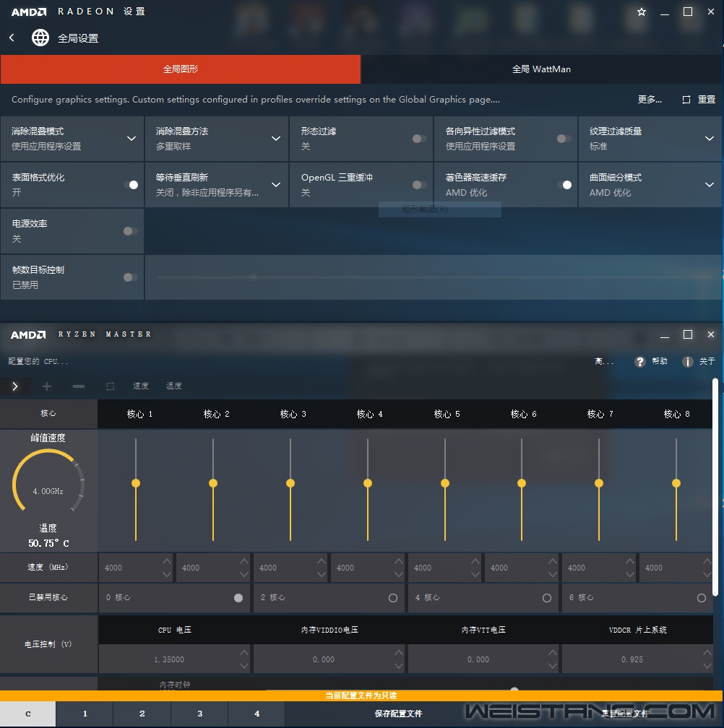The width and height of the screenshot is (724, 728).
Task: Select profile tab 3 in Ryzen Master
Action: (199, 714)
